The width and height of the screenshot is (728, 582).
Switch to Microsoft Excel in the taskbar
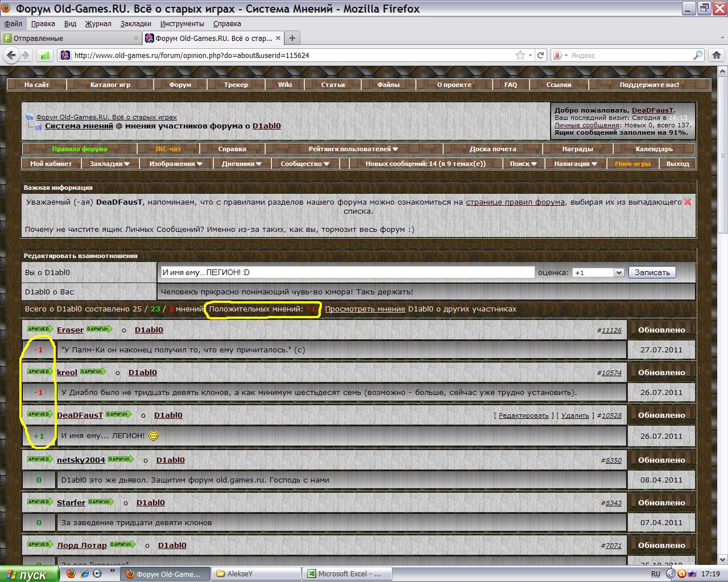(x=347, y=574)
